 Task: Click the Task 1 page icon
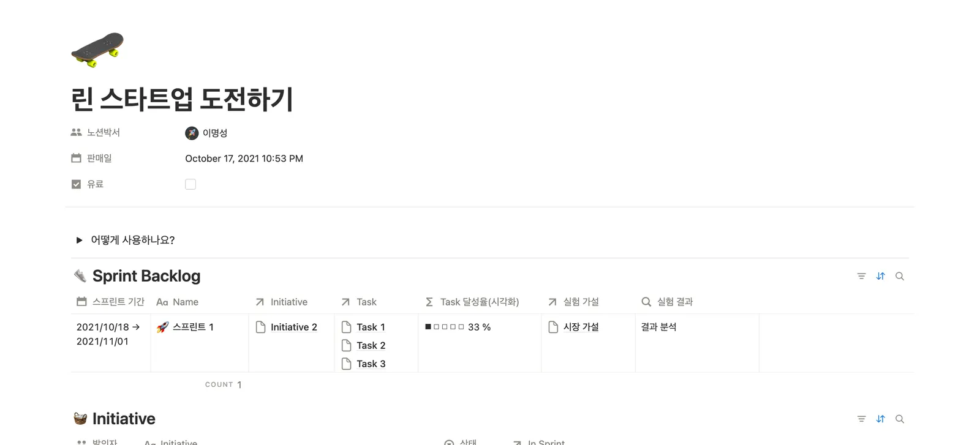coord(346,327)
